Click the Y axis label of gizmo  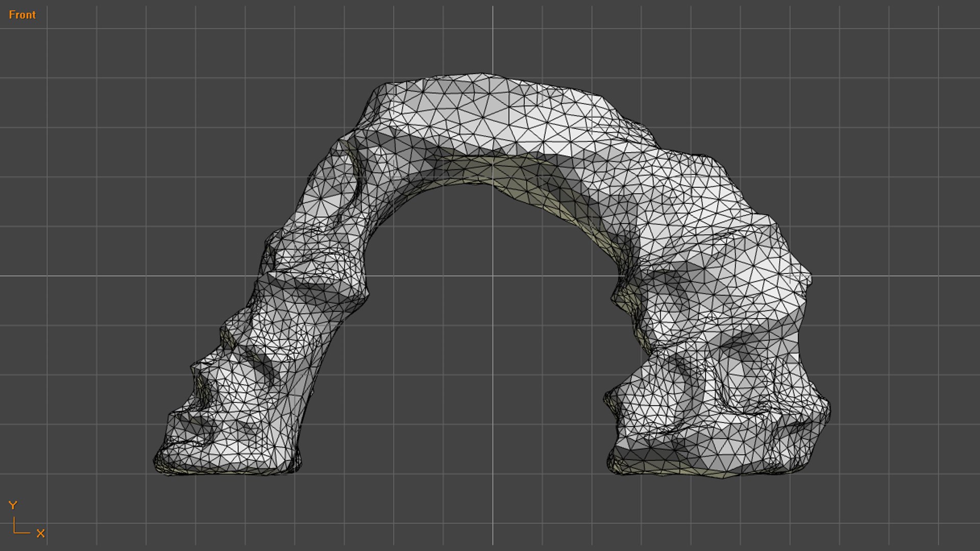coord(13,505)
